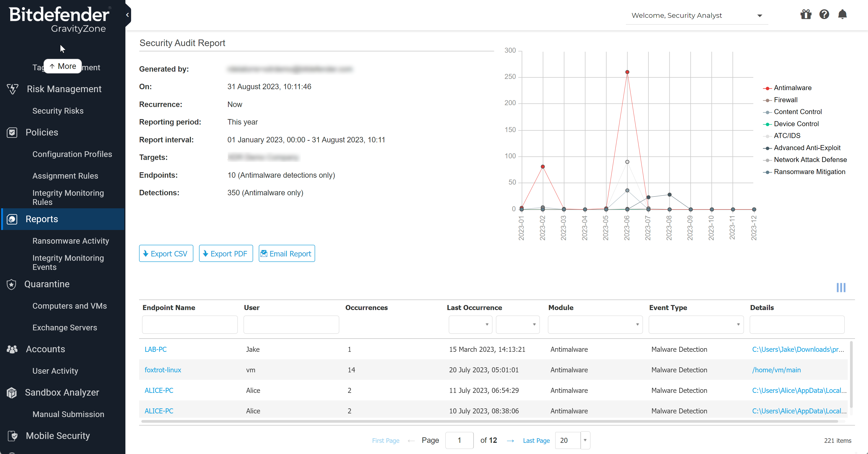
Task: Open Security Risks submenu item
Action: coord(58,111)
